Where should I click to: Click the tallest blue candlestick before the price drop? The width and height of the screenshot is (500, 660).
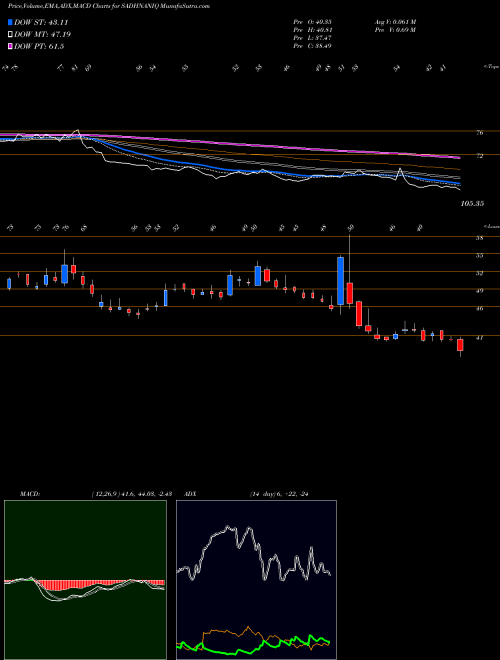tap(340, 281)
